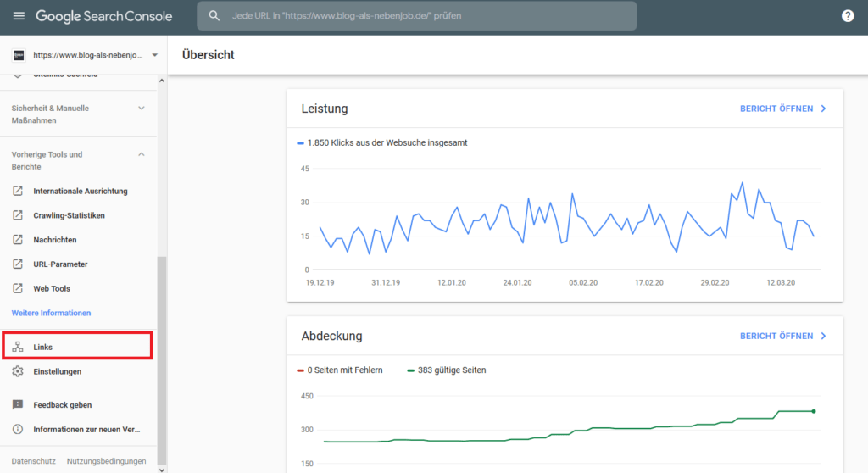
Task: Open the property selector dropdown arrow
Action: (155, 55)
